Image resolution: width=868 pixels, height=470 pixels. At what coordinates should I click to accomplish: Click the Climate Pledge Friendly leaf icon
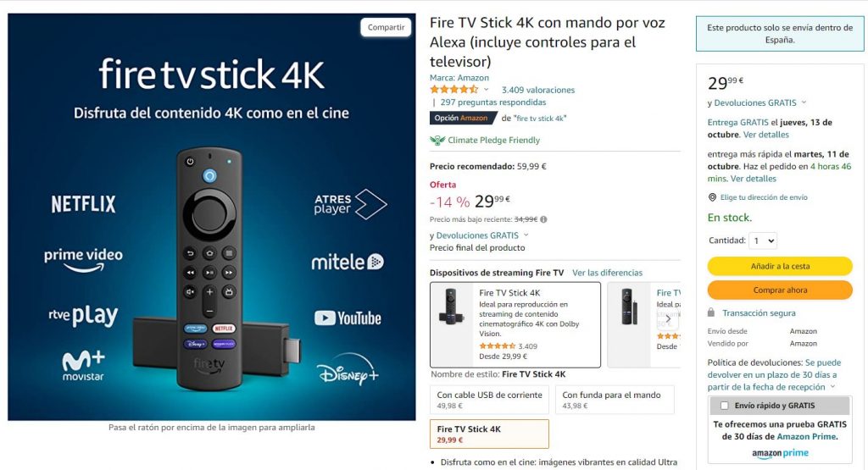point(437,141)
